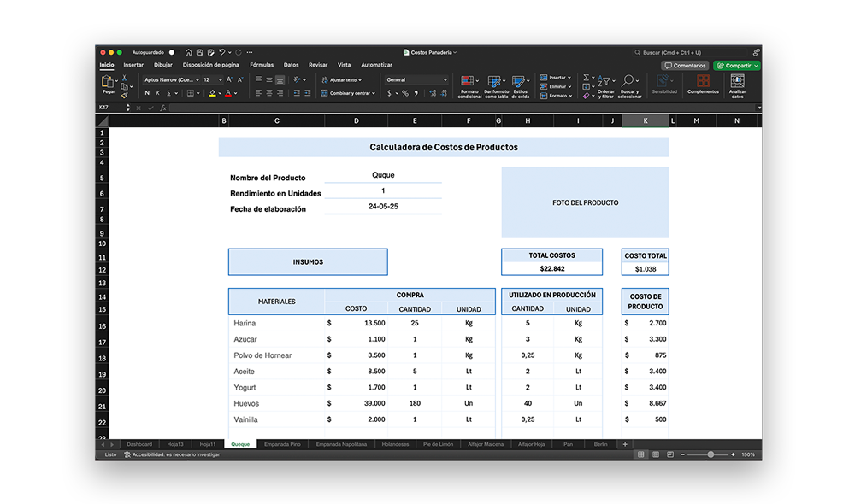The width and height of the screenshot is (855, 504).
Task: Click the Ordenar y filtrar icon
Action: 604,81
